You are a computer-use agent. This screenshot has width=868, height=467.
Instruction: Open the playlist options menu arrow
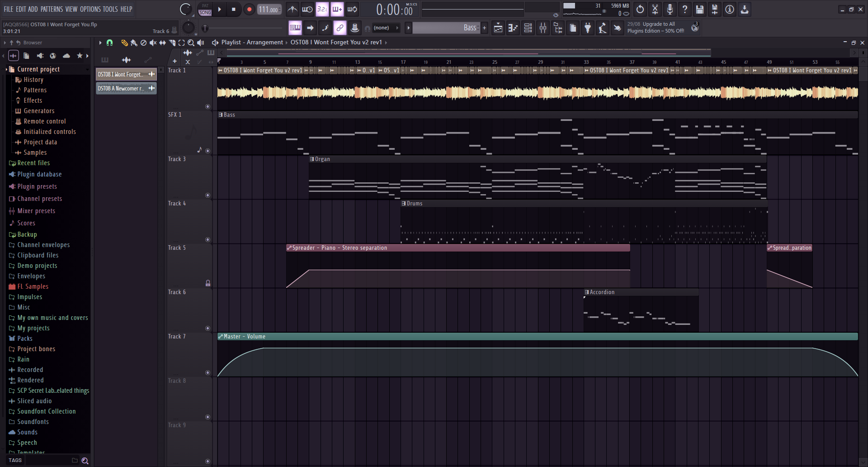pos(100,43)
